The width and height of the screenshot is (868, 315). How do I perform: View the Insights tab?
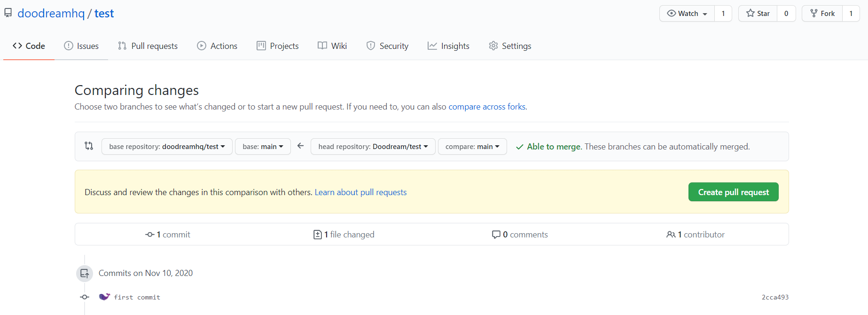point(448,46)
